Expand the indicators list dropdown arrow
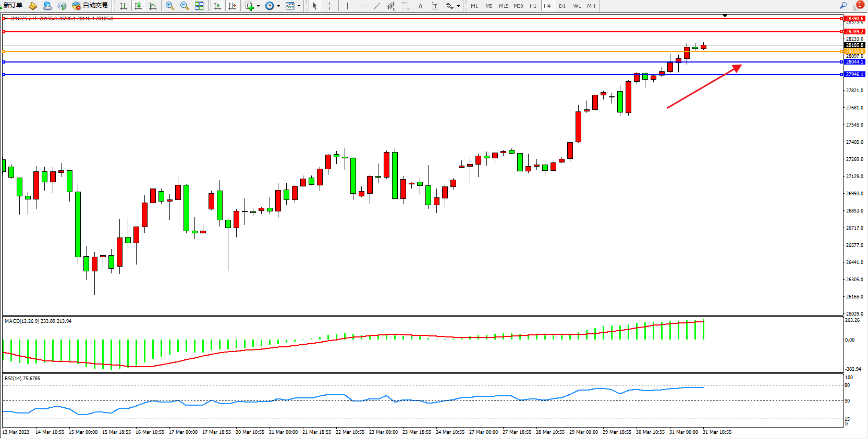 (258, 6)
